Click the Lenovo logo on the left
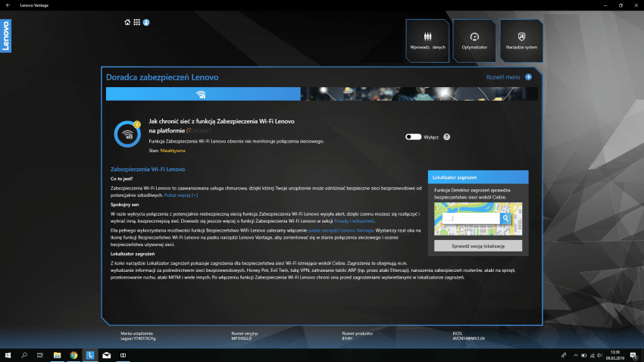Image resolution: width=644 pixels, height=362 pixels. pyautogui.click(x=6, y=36)
